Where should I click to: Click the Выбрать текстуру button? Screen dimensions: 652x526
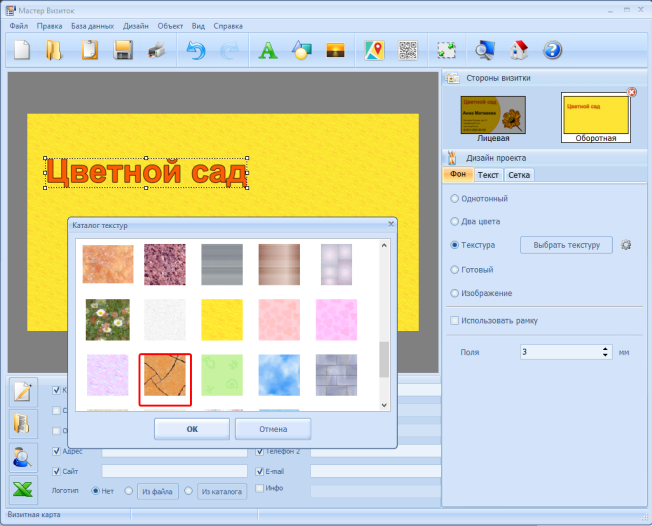click(x=566, y=245)
